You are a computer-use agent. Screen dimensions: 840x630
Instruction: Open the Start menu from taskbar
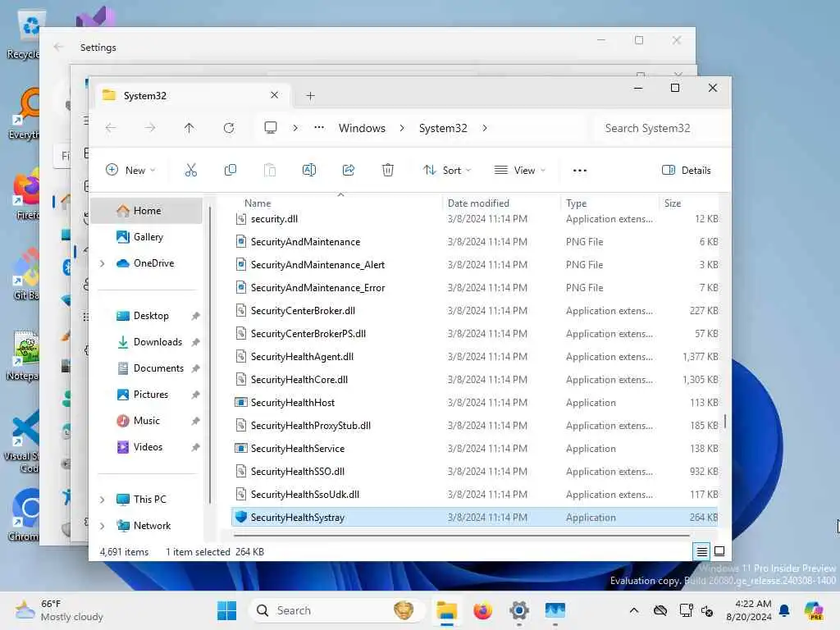226,610
